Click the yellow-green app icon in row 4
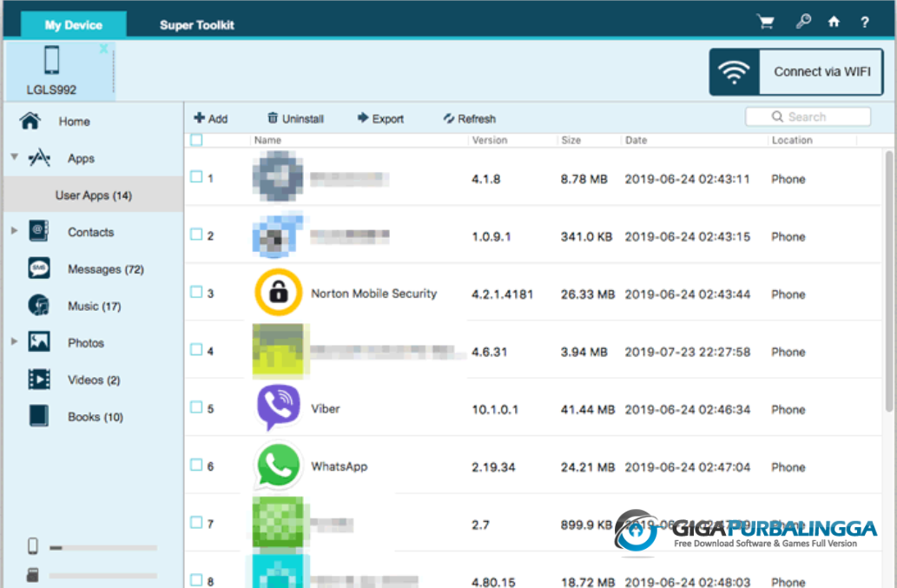This screenshot has height=588, width=897. [x=278, y=350]
